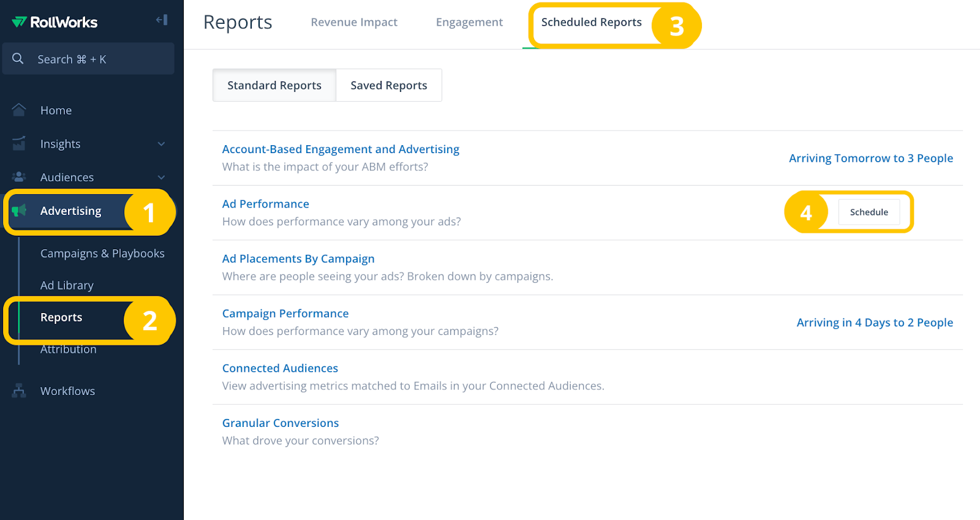Select the Standard Reports tab
The image size is (980, 520).
point(274,85)
